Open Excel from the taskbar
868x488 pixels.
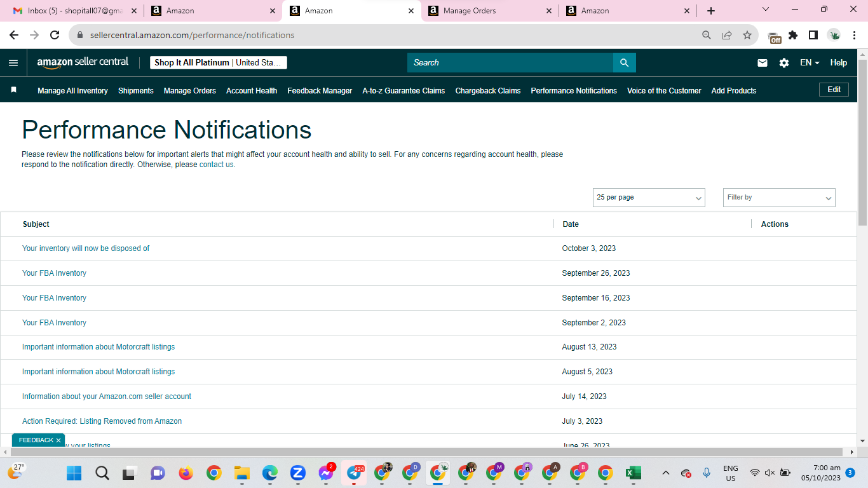click(x=634, y=473)
